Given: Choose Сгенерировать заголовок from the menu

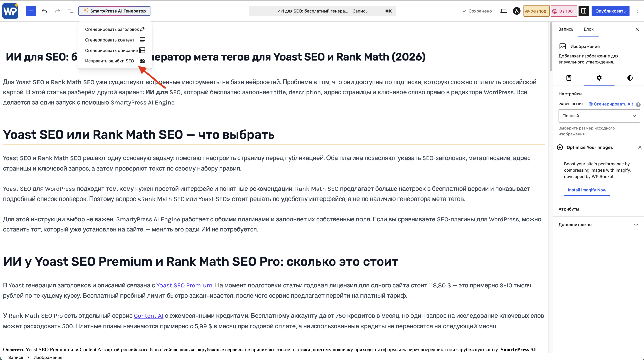Looking at the screenshot, I should click(115, 29).
